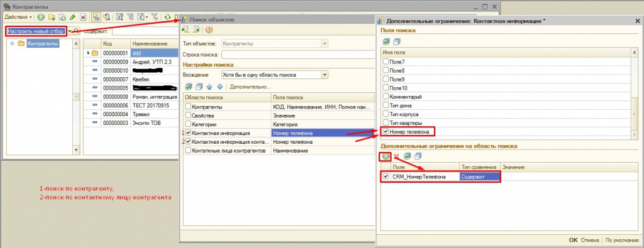Expand the Контрагенты tree node

pos(12,43)
